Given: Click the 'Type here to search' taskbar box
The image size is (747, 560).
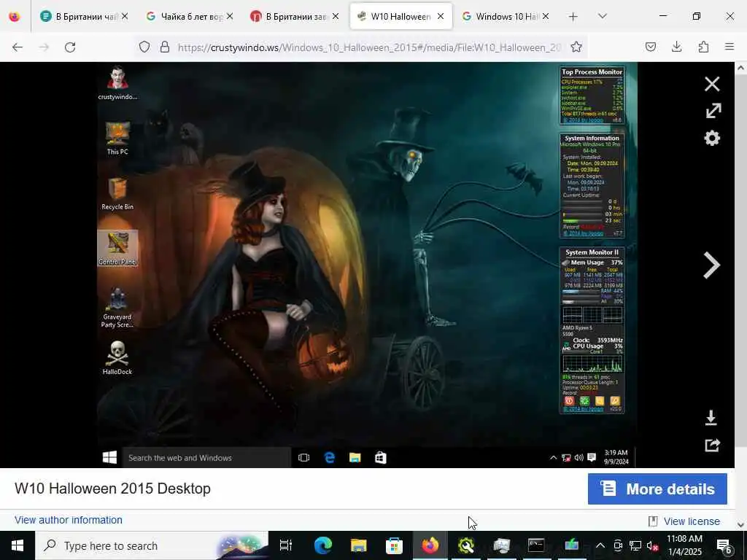Looking at the screenshot, I should [x=152, y=545].
